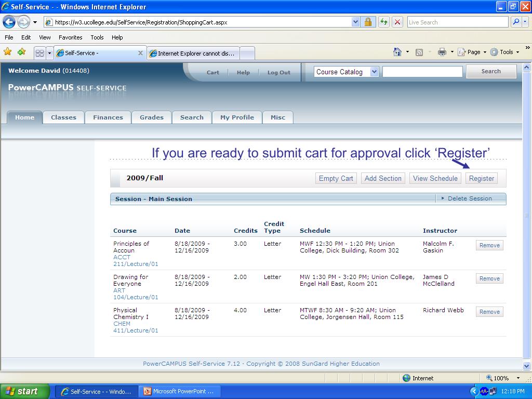Switch to 'Internet Explorer cannot dis...' tab
The width and height of the screenshot is (532, 399).
(x=193, y=54)
